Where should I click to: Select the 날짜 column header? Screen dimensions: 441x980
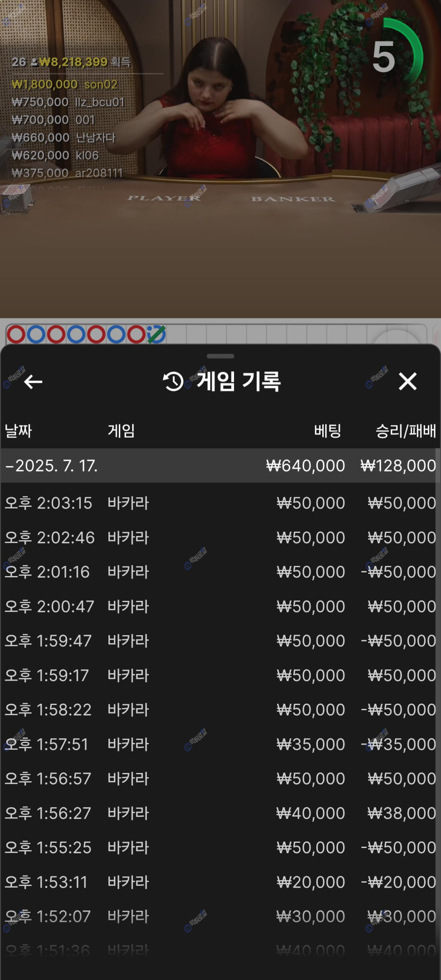pyautogui.click(x=18, y=431)
